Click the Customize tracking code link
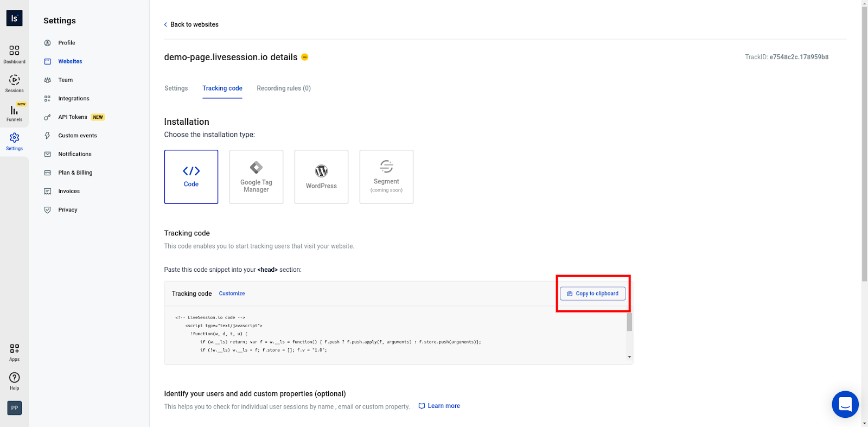The image size is (868, 427). tap(232, 294)
